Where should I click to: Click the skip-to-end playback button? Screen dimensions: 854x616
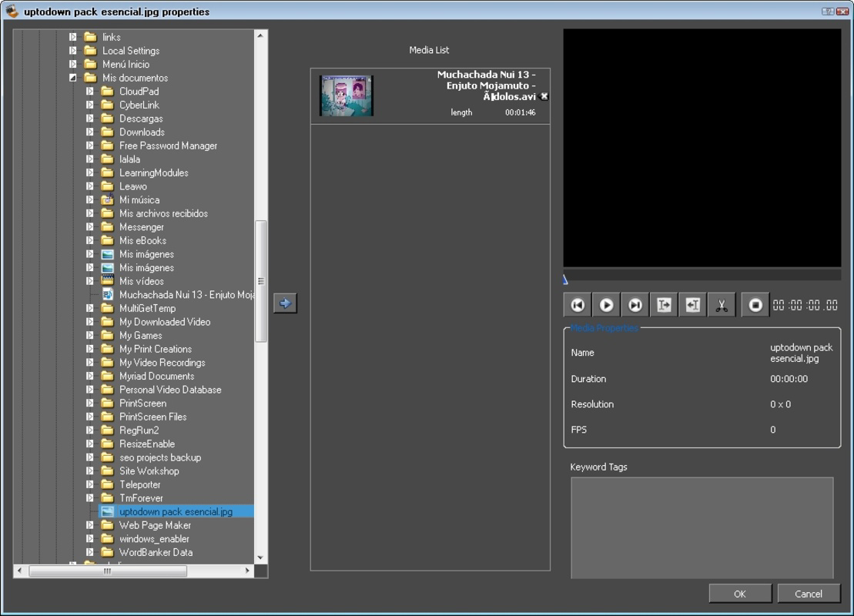(x=635, y=305)
